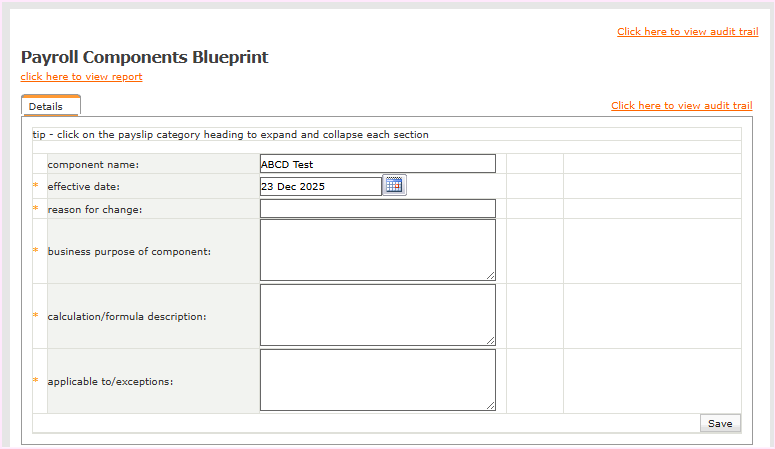Click resize grip on applicable to/exceptions textarea
This screenshot has width=775, height=449.
(x=491, y=406)
